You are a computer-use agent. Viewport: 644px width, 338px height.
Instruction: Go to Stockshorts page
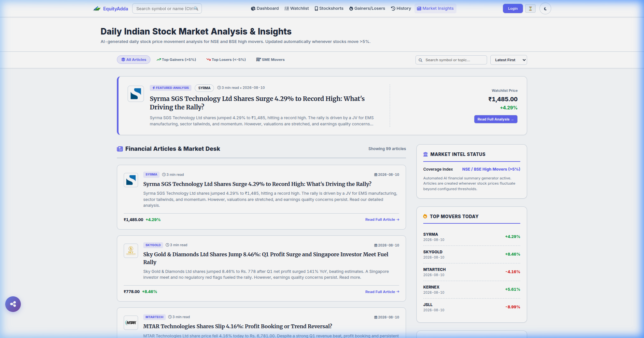coord(329,8)
